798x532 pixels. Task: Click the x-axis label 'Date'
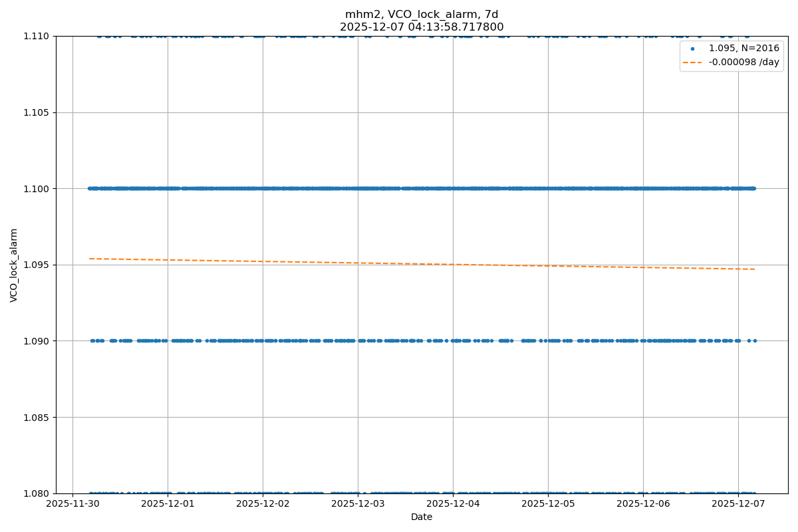point(422,517)
